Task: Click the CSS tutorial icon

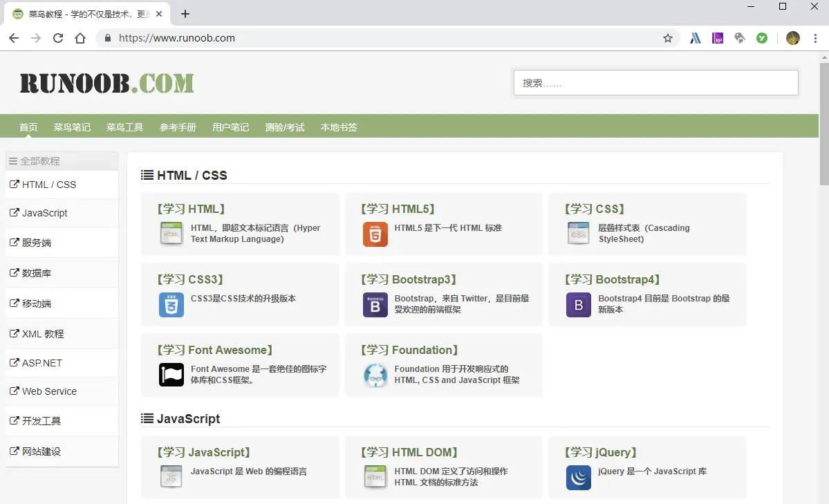Action: click(579, 234)
